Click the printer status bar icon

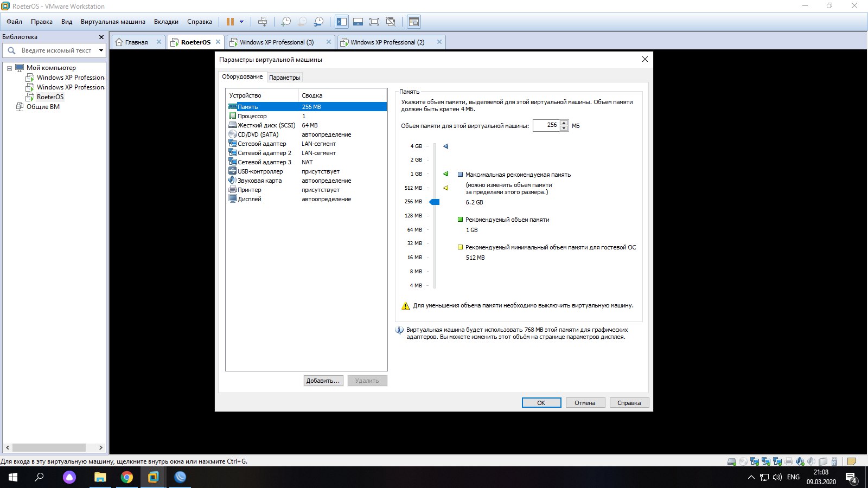789,461
